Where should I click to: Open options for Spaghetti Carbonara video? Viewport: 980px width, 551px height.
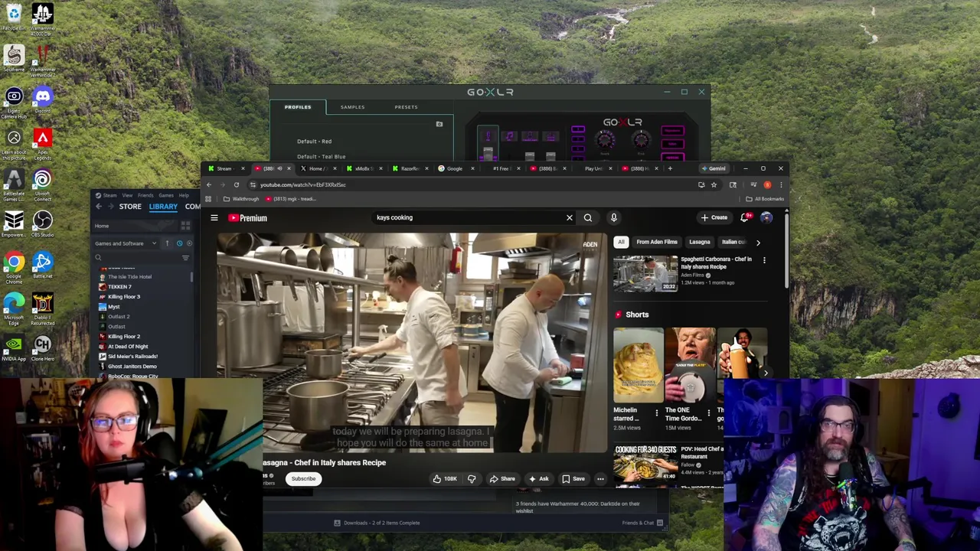[764, 260]
